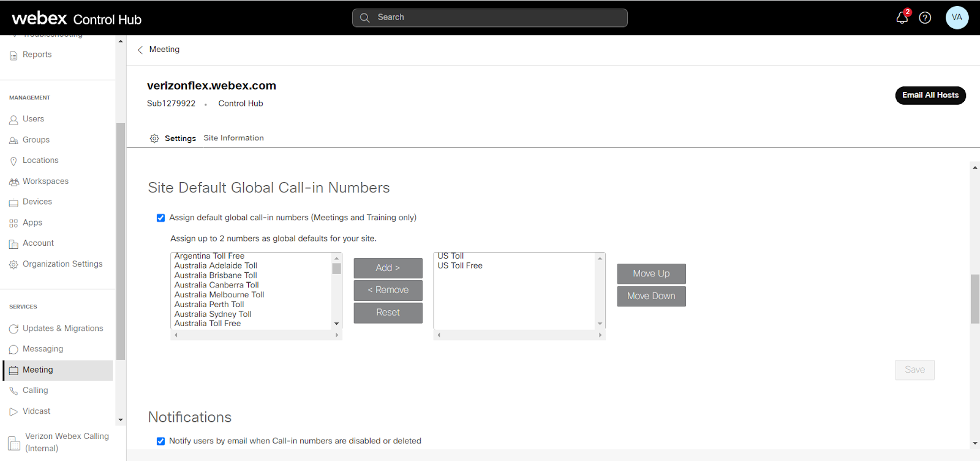The height and width of the screenshot is (461, 980).
Task: Click the Locations pin icon
Action: [x=13, y=161]
